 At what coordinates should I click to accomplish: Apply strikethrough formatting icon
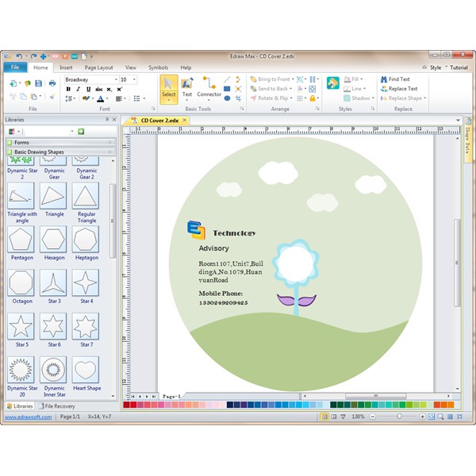[99, 89]
